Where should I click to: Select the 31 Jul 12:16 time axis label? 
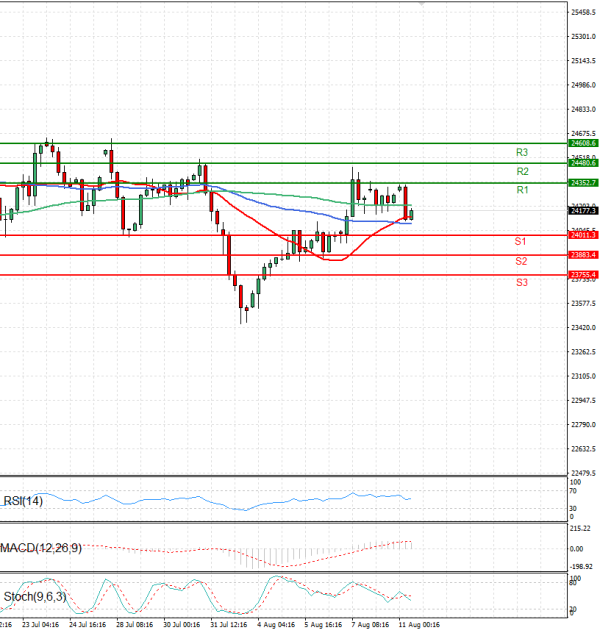[x=230, y=623]
